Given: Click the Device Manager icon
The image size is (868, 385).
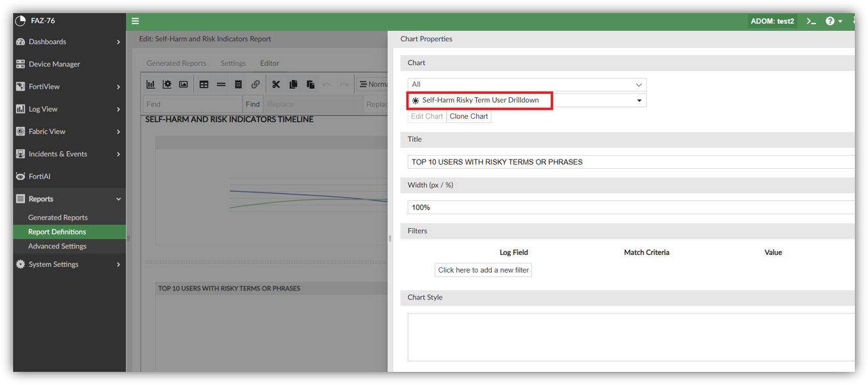Looking at the screenshot, I should (20, 64).
